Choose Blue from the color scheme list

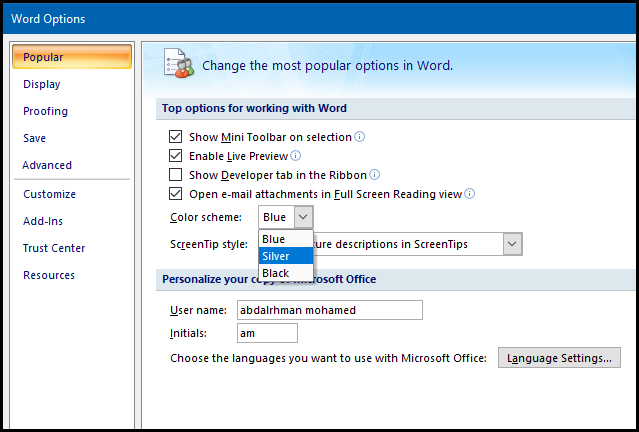pyautogui.click(x=286, y=239)
